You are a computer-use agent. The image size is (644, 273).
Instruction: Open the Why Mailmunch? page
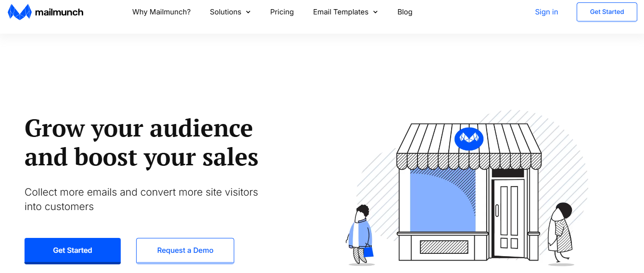click(161, 12)
